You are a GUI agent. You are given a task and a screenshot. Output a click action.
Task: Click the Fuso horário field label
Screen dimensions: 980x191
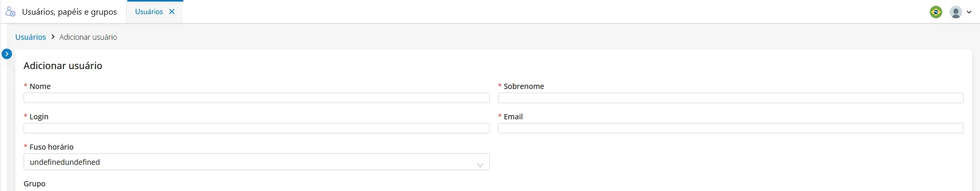click(51, 147)
